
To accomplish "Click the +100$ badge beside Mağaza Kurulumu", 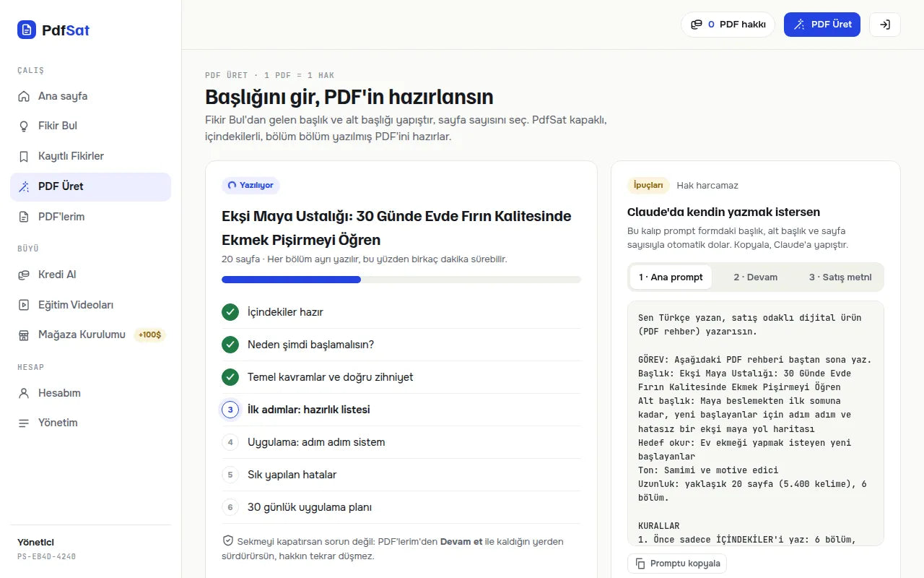I will [x=150, y=335].
